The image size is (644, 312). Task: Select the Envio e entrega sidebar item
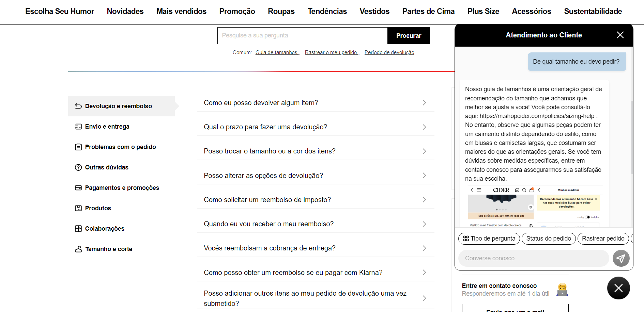107,127
